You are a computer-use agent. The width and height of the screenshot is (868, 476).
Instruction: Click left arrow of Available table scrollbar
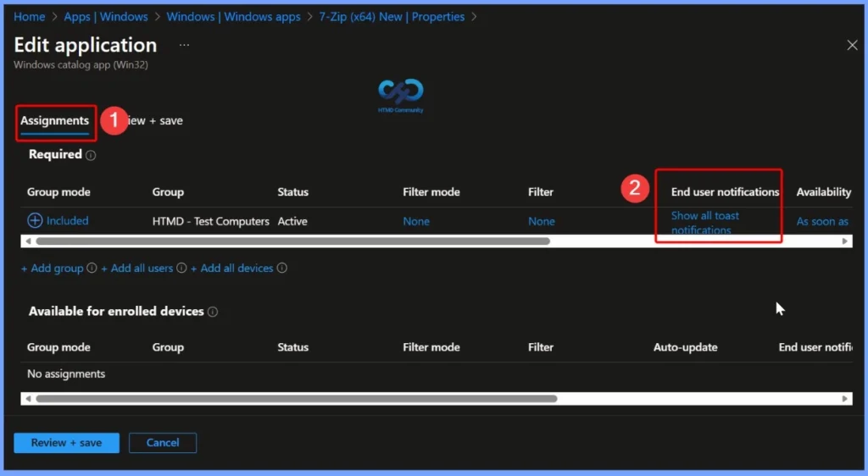(x=28, y=399)
